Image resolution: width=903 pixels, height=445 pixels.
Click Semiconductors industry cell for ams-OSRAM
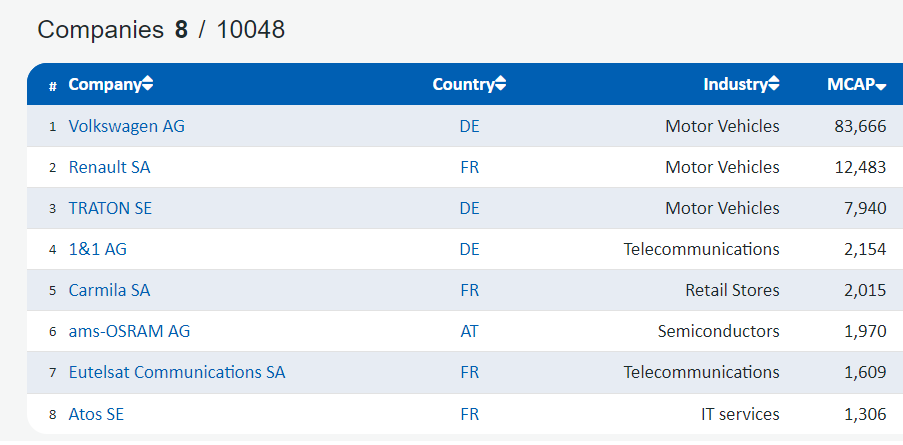(719, 332)
